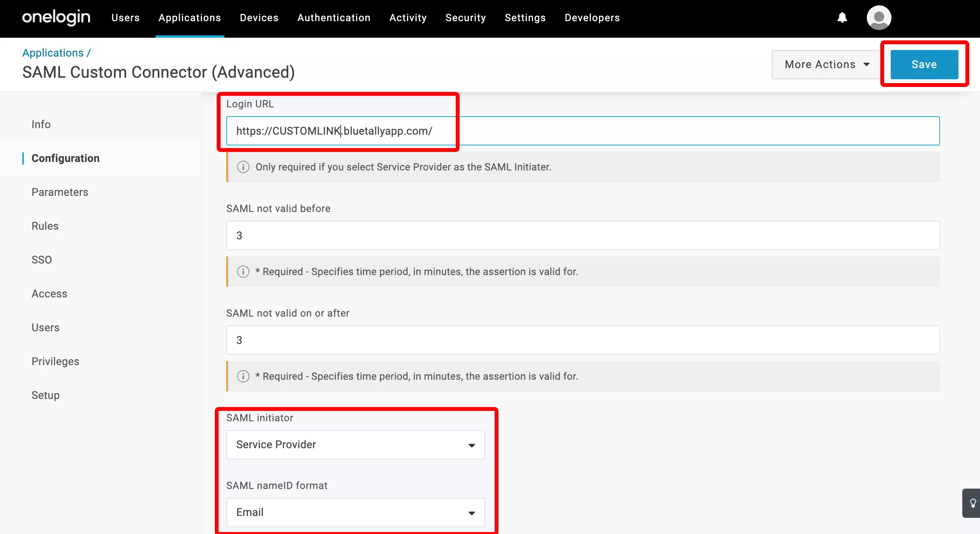Open the Users side tab in sidebar
The image size is (980, 534).
(x=45, y=327)
